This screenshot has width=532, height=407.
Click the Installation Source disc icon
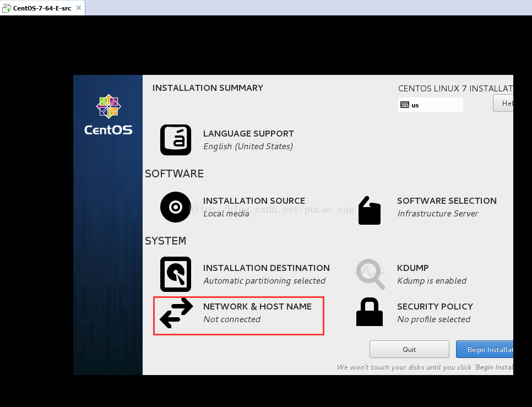pos(176,207)
